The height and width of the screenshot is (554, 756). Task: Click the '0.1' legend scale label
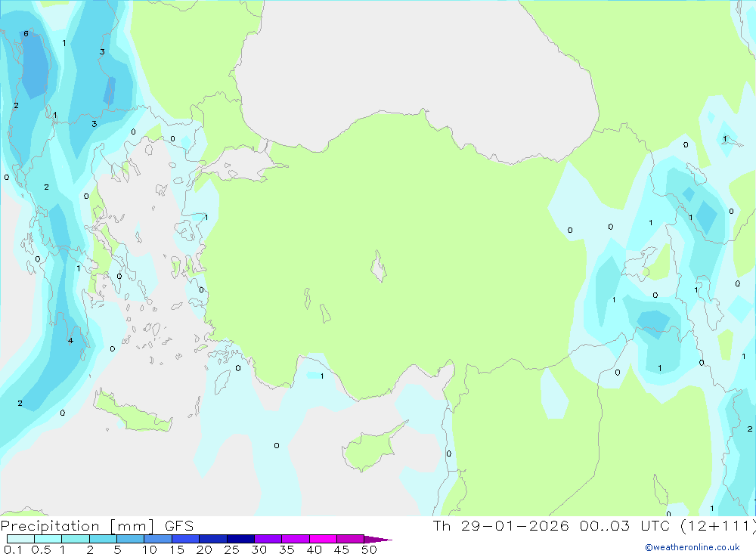click(x=13, y=549)
